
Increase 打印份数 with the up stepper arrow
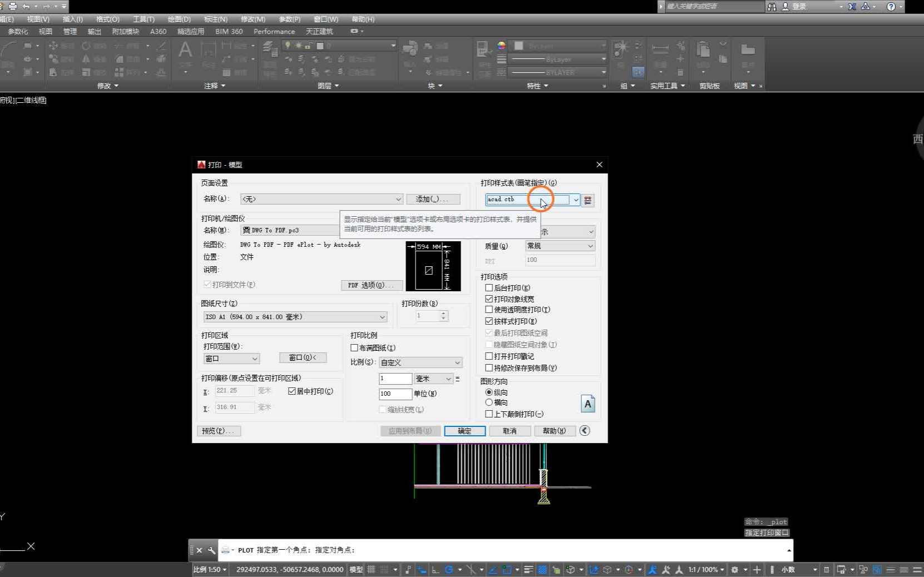pyautogui.click(x=443, y=313)
